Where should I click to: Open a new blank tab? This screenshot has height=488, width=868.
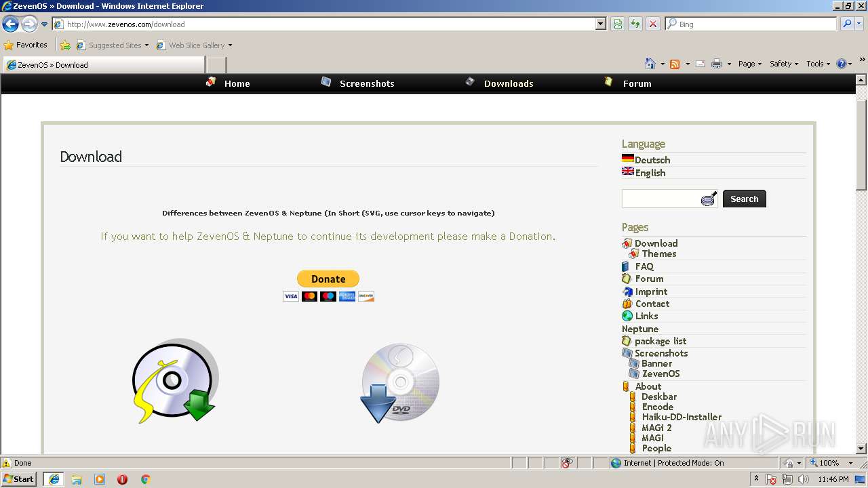coord(216,65)
